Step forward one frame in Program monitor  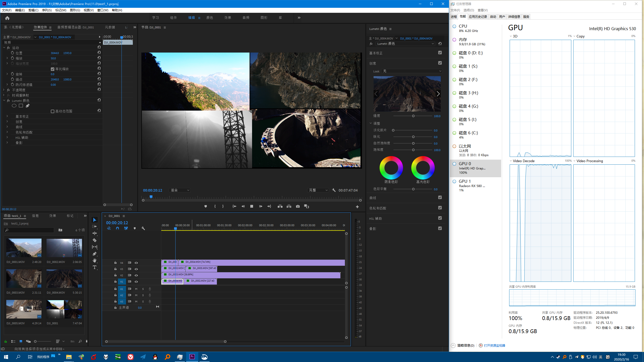[261, 206]
